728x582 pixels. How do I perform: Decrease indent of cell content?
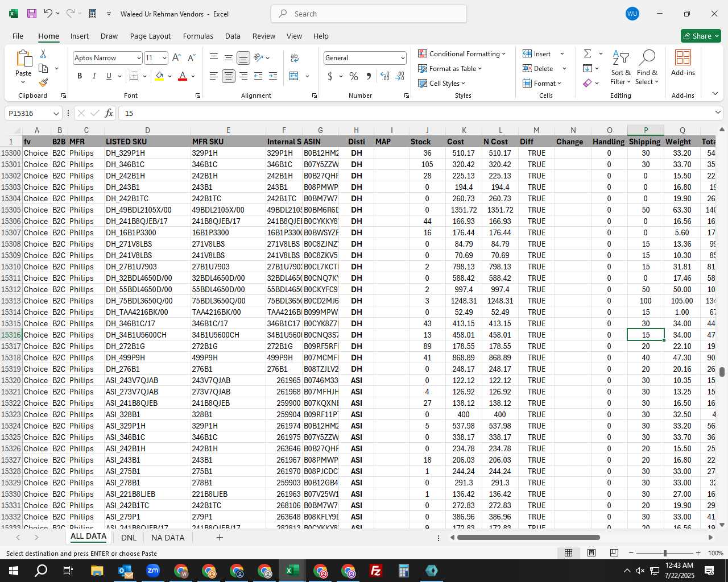[x=258, y=76]
